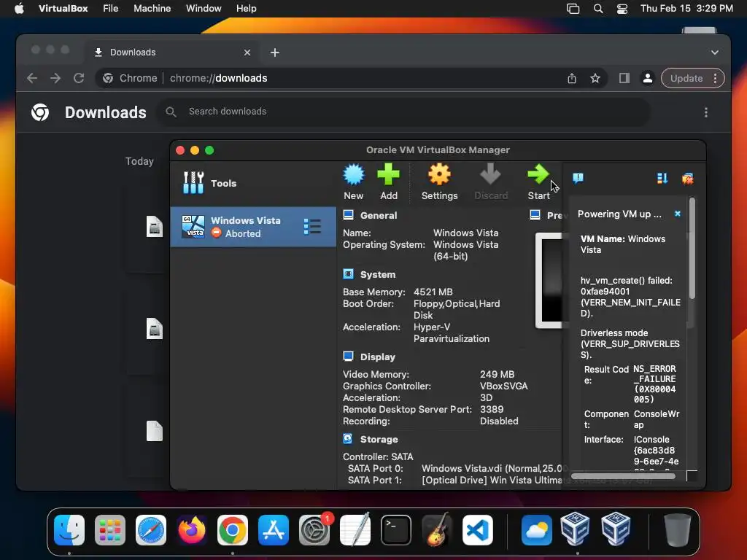This screenshot has width=747, height=560.
Task: Open the Window menu
Action: click(x=204, y=9)
